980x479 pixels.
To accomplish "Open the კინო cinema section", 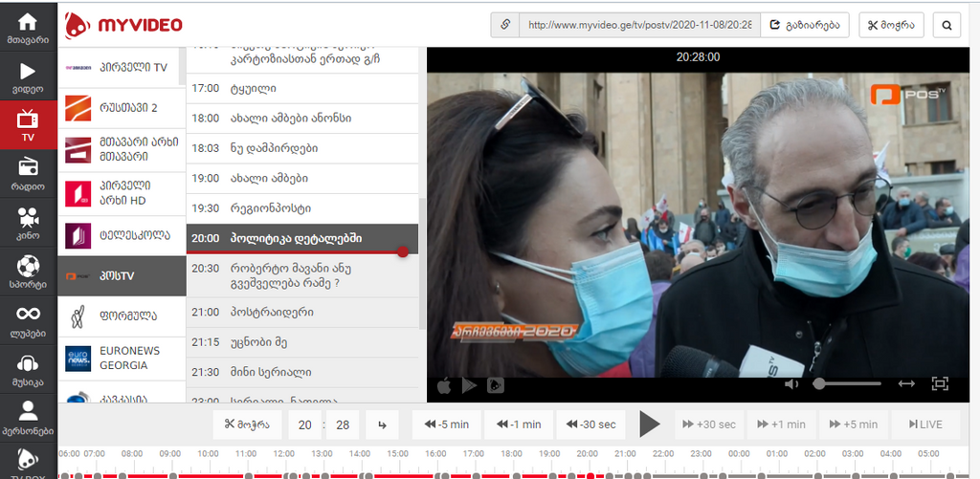I will (x=28, y=223).
